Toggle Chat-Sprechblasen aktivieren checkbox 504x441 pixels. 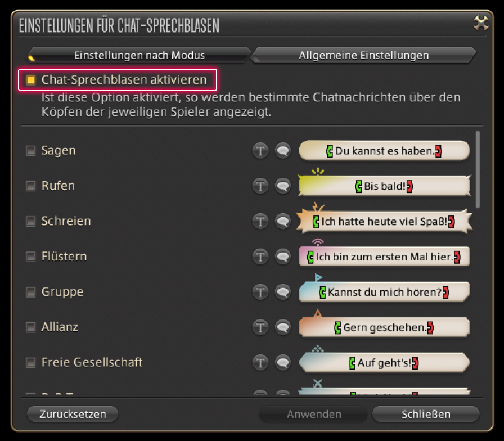click(x=31, y=80)
